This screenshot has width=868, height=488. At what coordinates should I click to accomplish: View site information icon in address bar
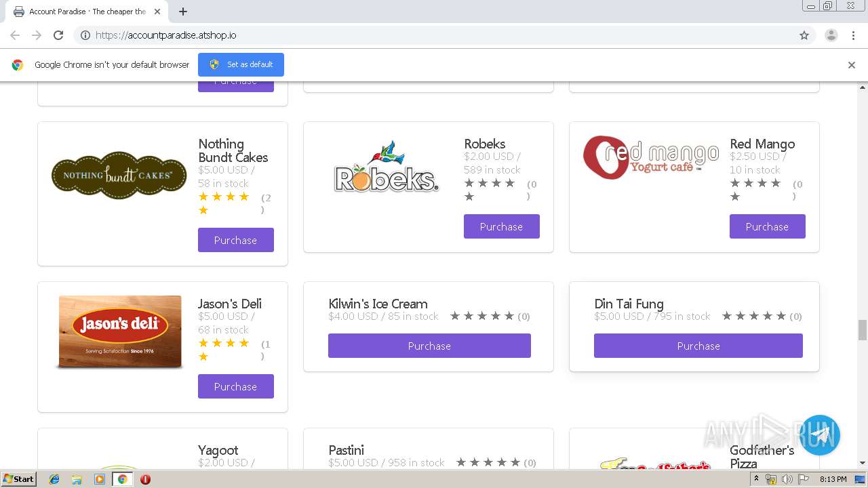click(85, 35)
